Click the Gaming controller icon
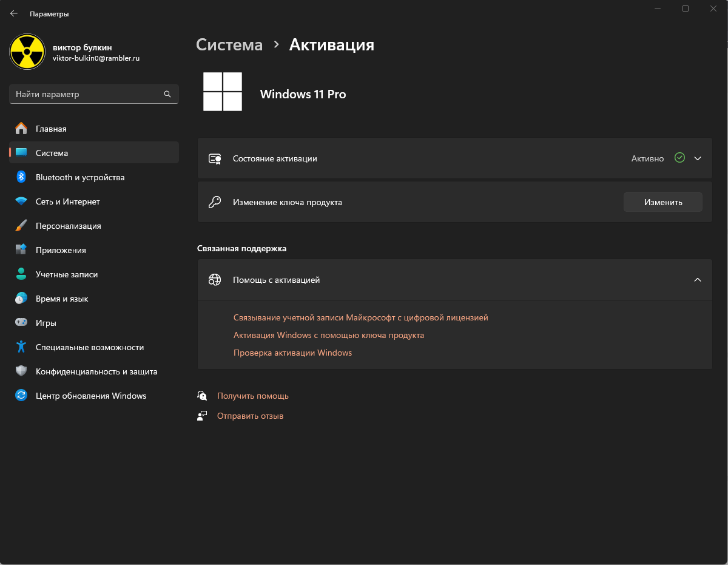The height and width of the screenshot is (565, 728). (x=21, y=323)
